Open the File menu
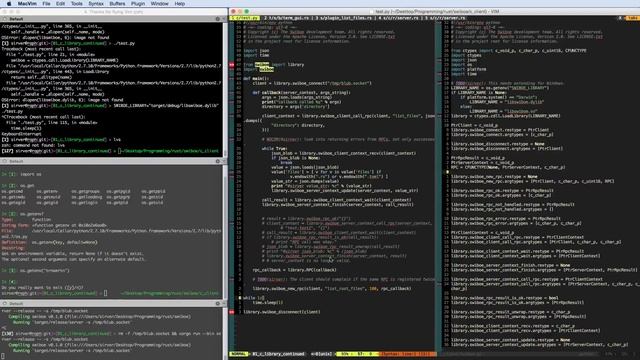 point(47,4)
